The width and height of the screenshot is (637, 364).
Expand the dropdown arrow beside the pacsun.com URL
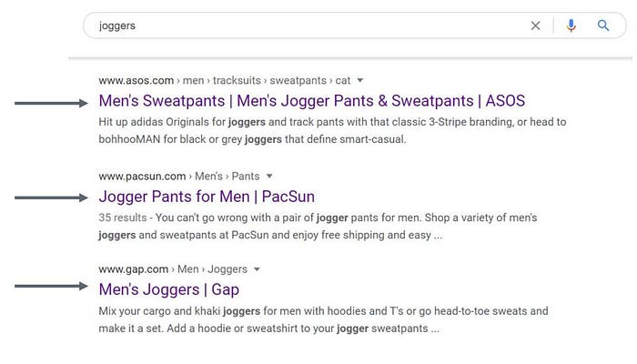(269, 177)
